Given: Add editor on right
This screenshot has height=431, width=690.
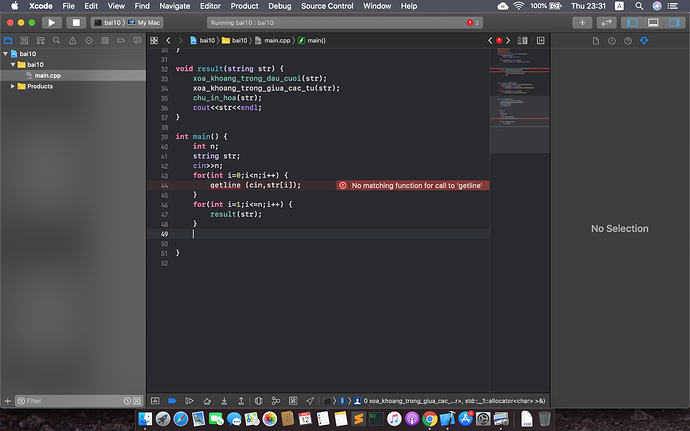Looking at the screenshot, I should [x=541, y=41].
